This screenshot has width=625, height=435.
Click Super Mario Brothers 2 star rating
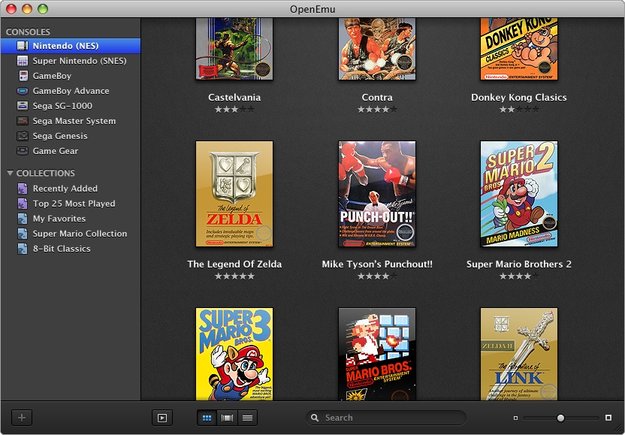(519, 276)
